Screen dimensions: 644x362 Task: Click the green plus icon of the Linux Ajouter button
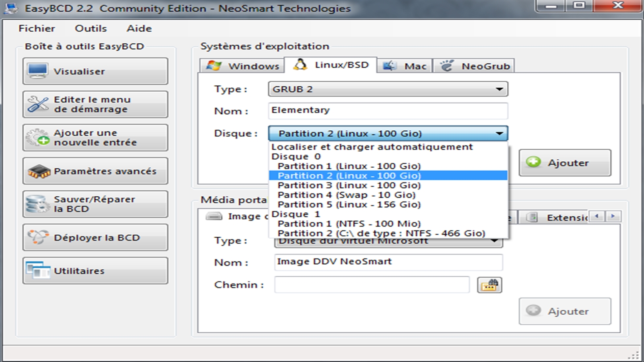click(x=533, y=162)
